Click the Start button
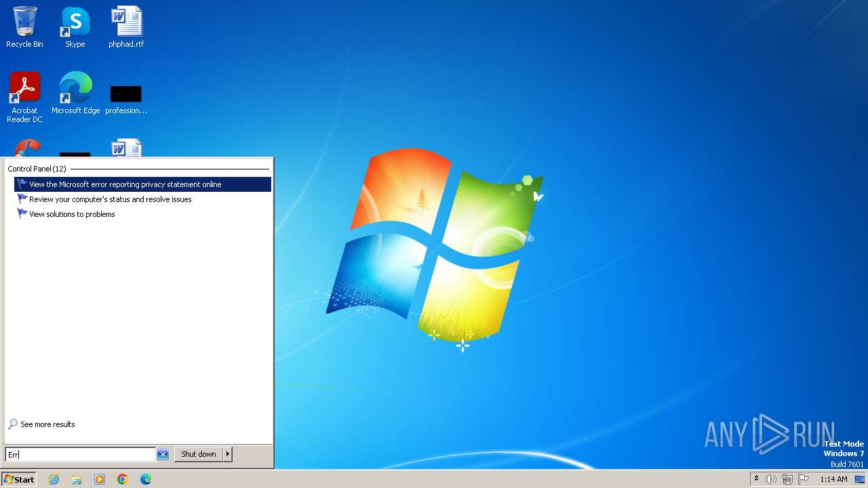The image size is (868, 488). click(18, 479)
